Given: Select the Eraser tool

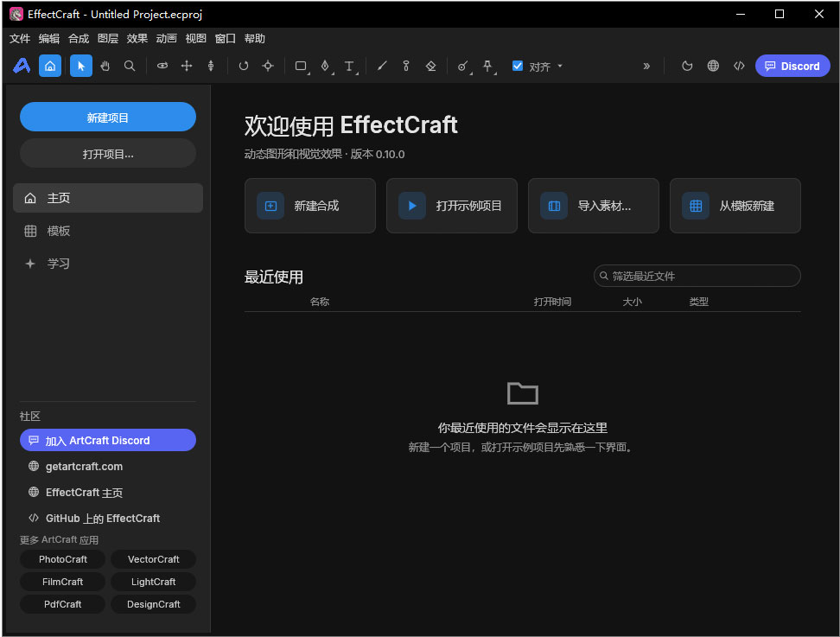Looking at the screenshot, I should pyautogui.click(x=430, y=66).
